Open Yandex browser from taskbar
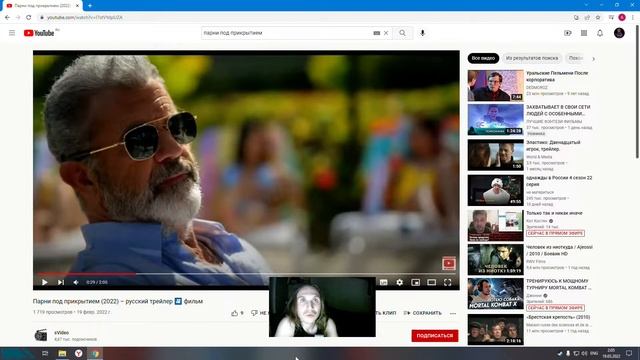The height and width of the screenshot is (360, 640). tap(78, 353)
